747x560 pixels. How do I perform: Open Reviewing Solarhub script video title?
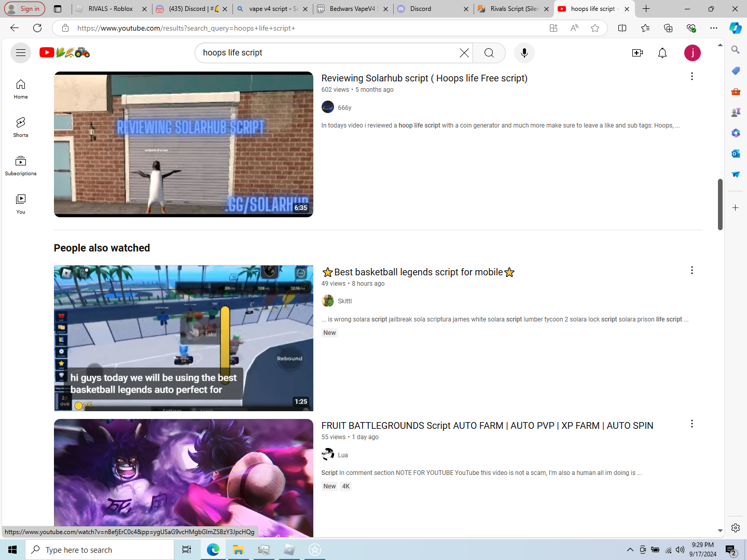coord(424,78)
